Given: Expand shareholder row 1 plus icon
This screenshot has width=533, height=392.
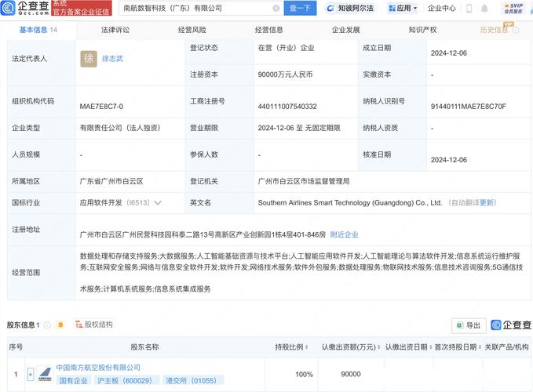Looking at the screenshot, I should [31, 374].
